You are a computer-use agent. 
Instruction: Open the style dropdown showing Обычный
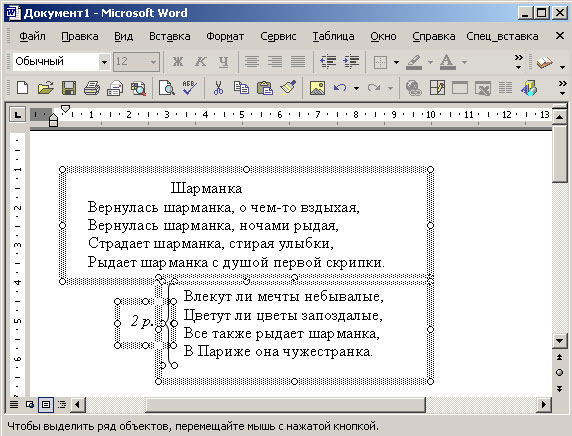[104, 62]
